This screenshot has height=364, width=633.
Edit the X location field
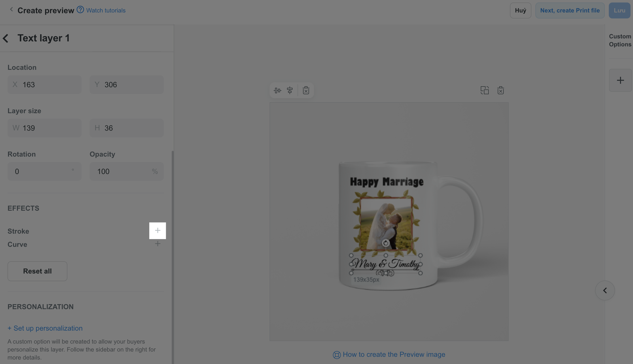click(44, 85)
